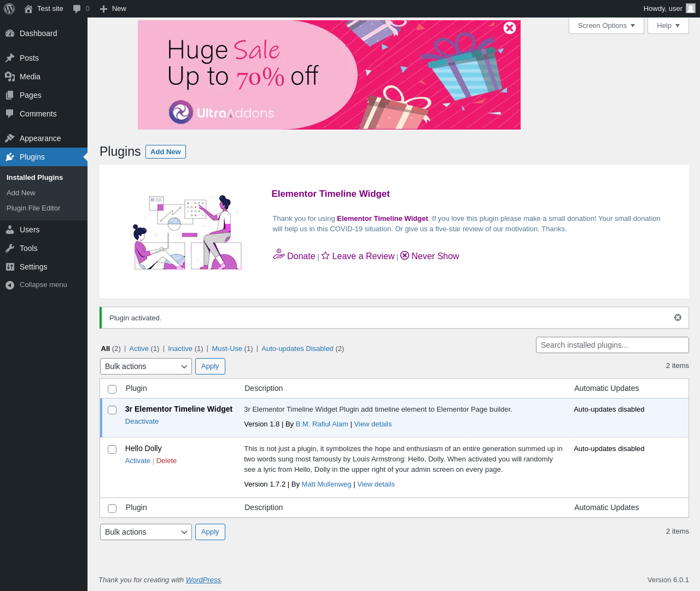Open the Matt Mullenweg author link

[326, 484]
